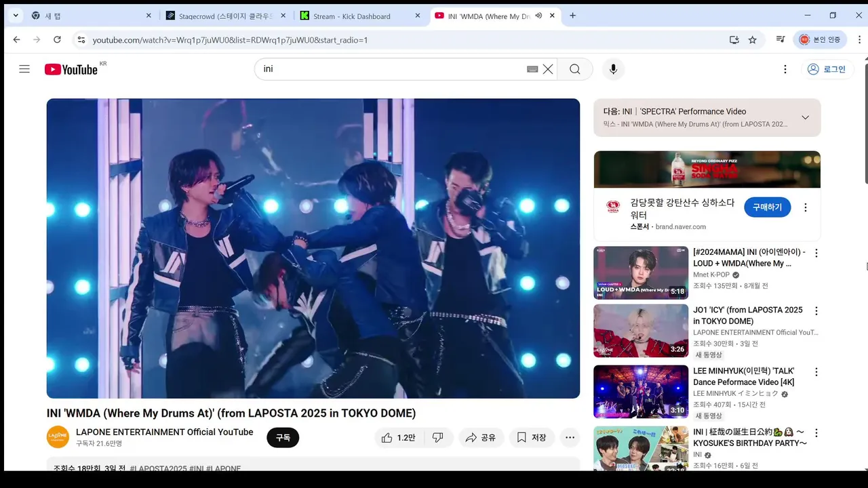Start voice search with microphone icon
This screenshot has width=868, height=488.
coord(613,69)
